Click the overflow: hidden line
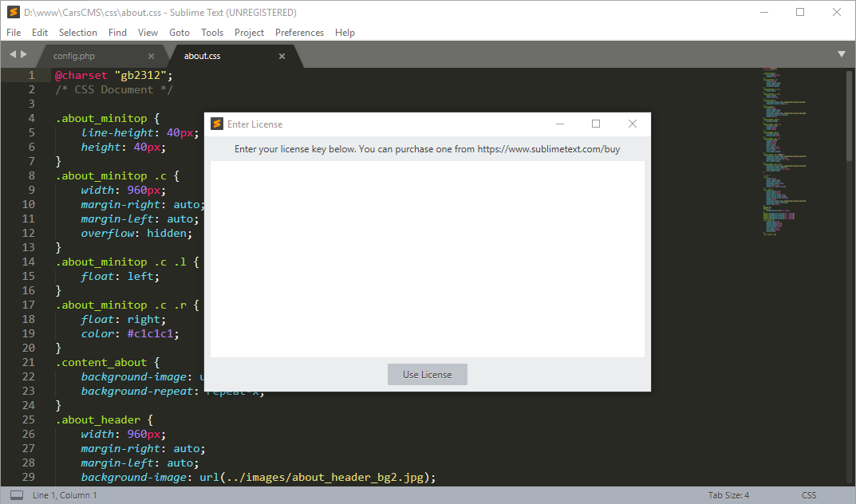Image resolution: width=856 pixels, height=504 pixels. 136,234
